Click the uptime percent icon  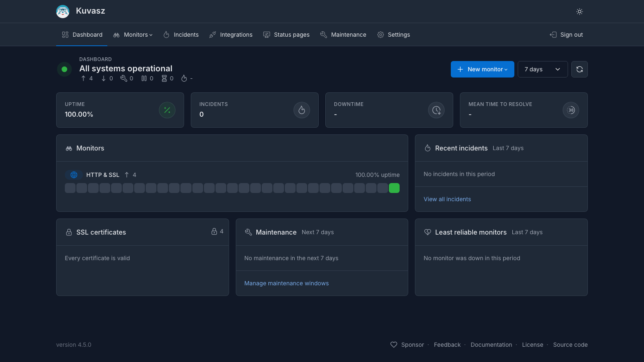[x=167, y=110]
